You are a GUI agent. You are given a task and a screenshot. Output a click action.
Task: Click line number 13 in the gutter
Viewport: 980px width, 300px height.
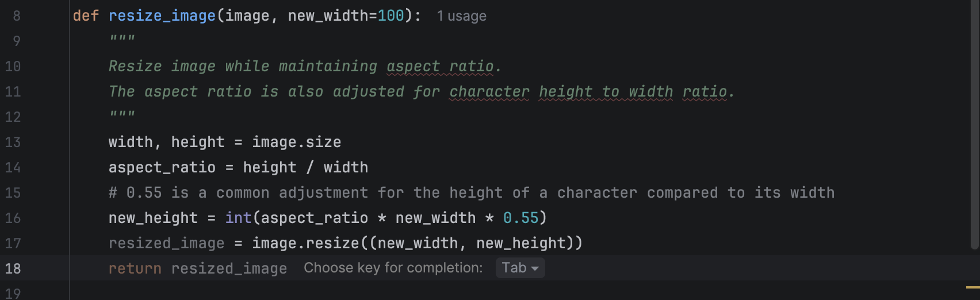click(13, 142)
